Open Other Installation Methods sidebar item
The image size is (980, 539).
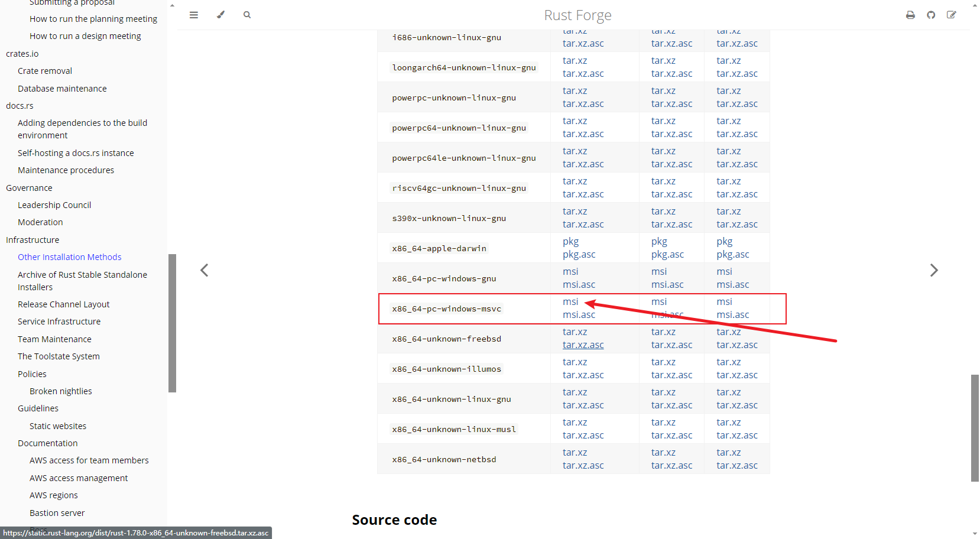[69, 257]
